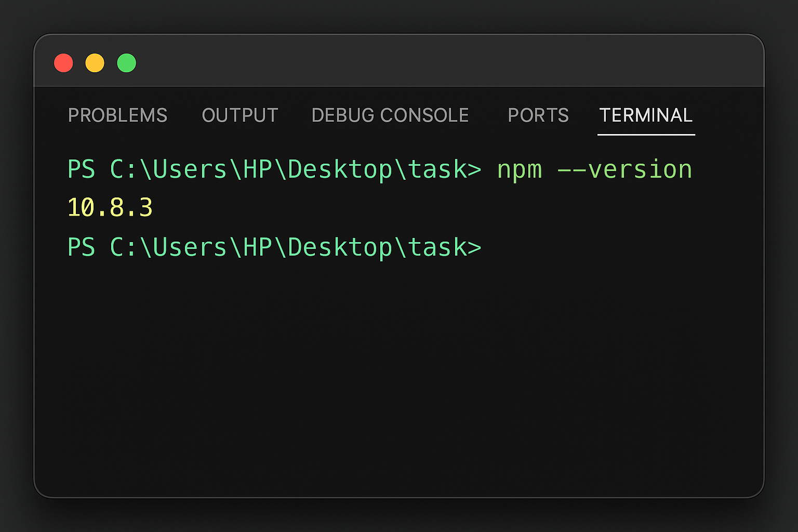Activate the TERMINAL tab
Image resolution: width=798 pixels, height=532 pixels.
[x=646, y=115]
